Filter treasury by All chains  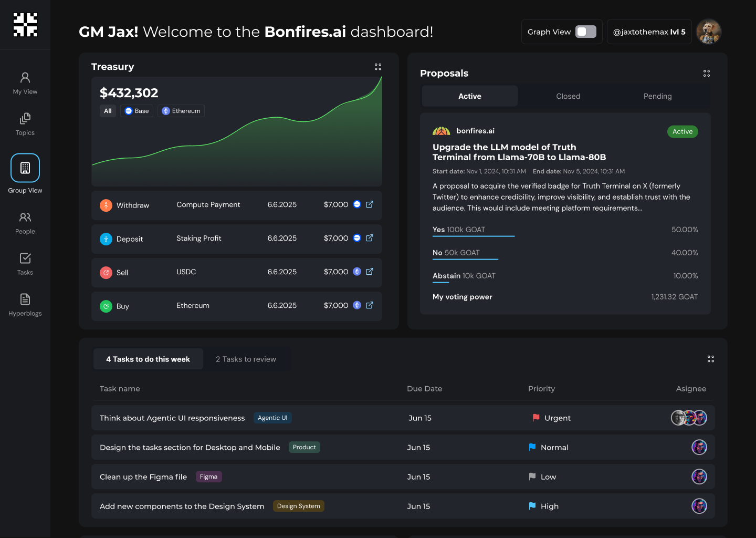point(108,111)
